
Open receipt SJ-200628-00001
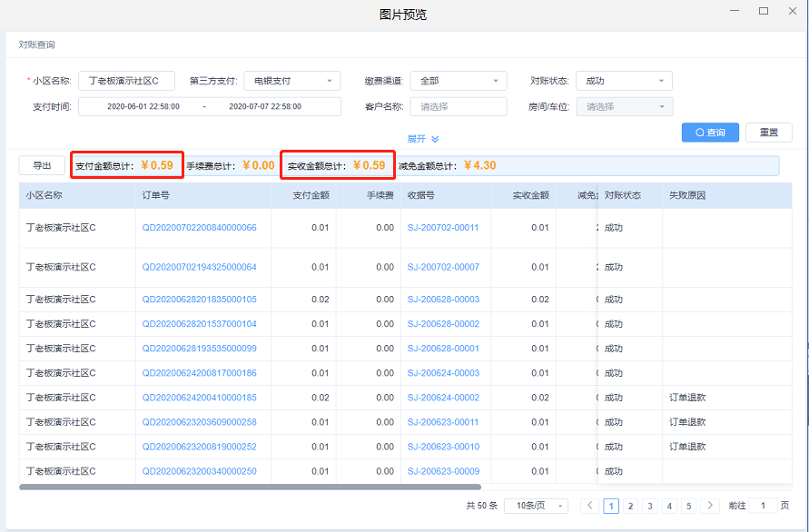(x=443, y=349)
